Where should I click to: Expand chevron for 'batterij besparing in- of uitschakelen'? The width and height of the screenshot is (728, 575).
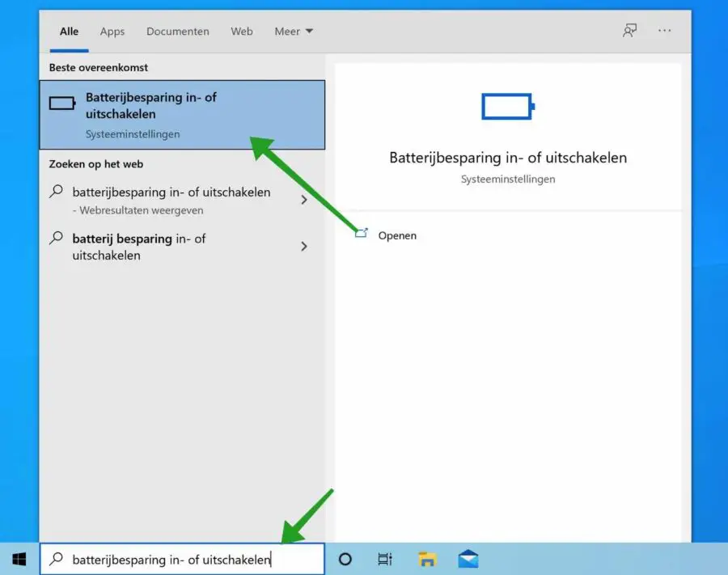[x=304, y=247]
